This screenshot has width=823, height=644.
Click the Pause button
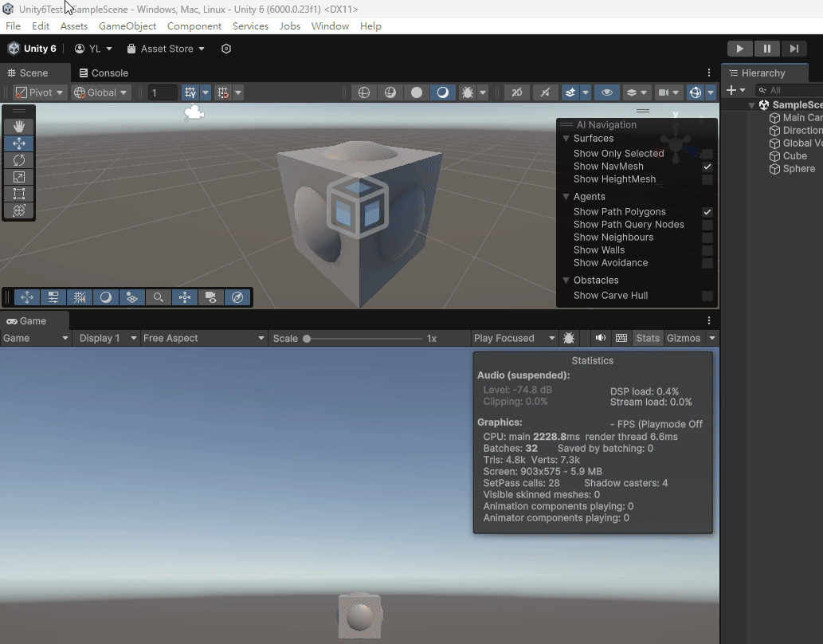(x=766, y=49)
